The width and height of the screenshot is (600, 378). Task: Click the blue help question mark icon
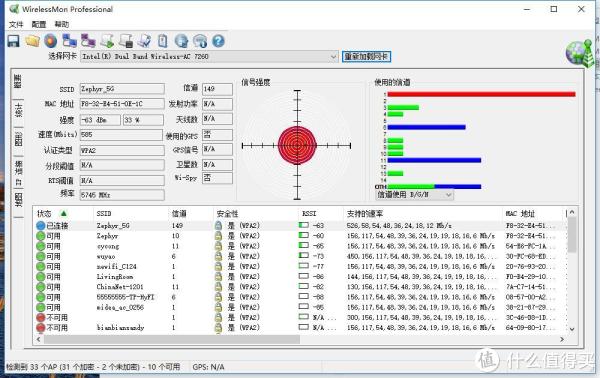click(x=218, y=41)
